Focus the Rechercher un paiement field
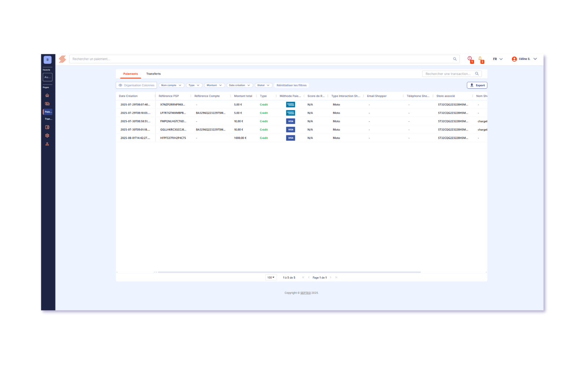This screenshot has width=588, height=368. (x=264, y=59)
